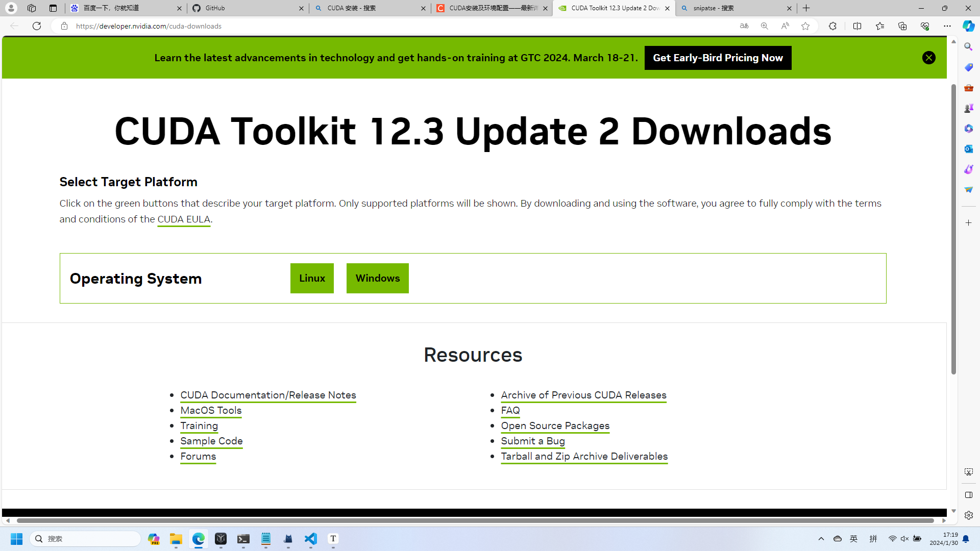980x551 pixels.
Task: Click Get Early-Bird Pricing Now
Action: pos(718,58)
